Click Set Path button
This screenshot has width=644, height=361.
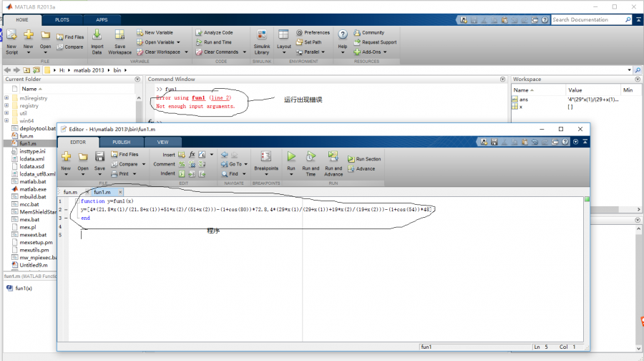click(308, 42)
